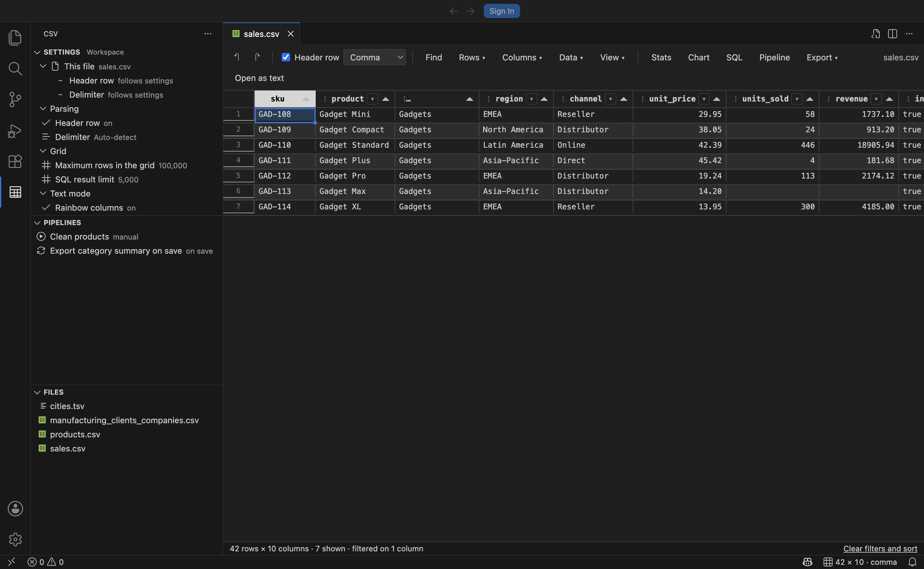This screenshot has height=569, width=924.
Task: Open the Run and Debug view
Action: pyautogui.click(x=15, y=131)
